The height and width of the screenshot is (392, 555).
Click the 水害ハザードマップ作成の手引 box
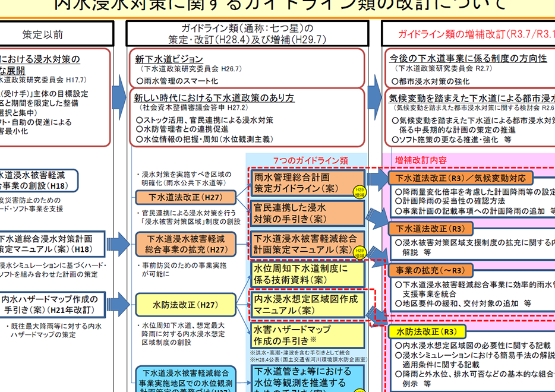(x=307, y=335)
